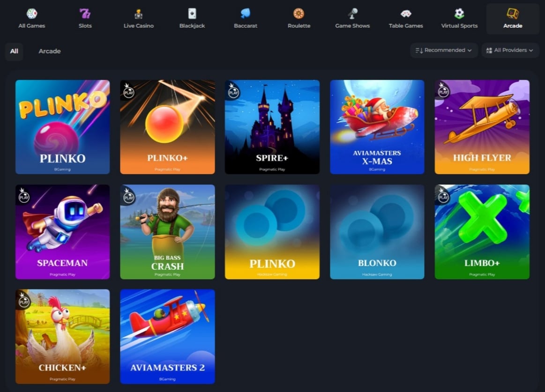Click BGaming label under Aviamasters 2
This screenshot has width=545, height=392.
tap(167, 379)
